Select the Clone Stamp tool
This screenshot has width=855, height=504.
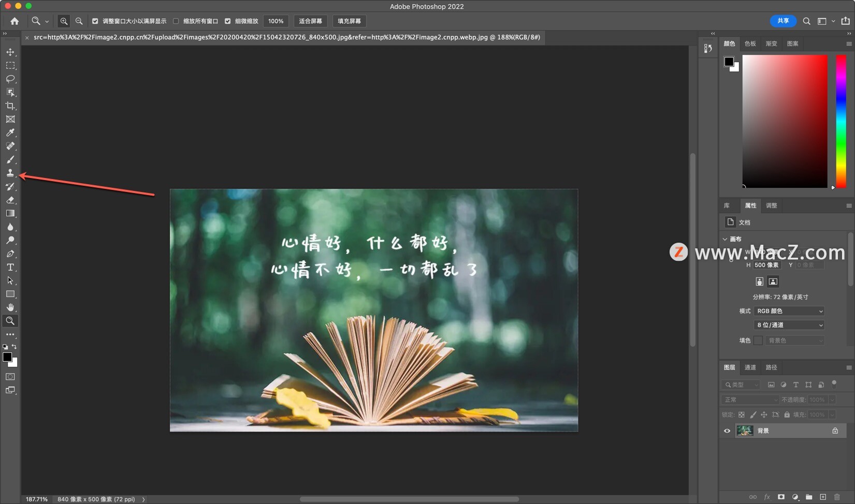tap(10, 173)
